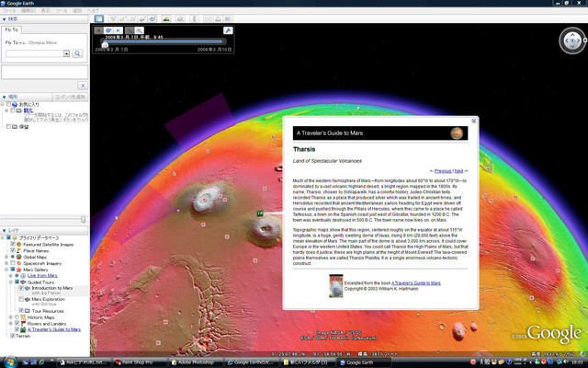Click the planet switcher toolbar icon
588x368 pixels.
153,18
